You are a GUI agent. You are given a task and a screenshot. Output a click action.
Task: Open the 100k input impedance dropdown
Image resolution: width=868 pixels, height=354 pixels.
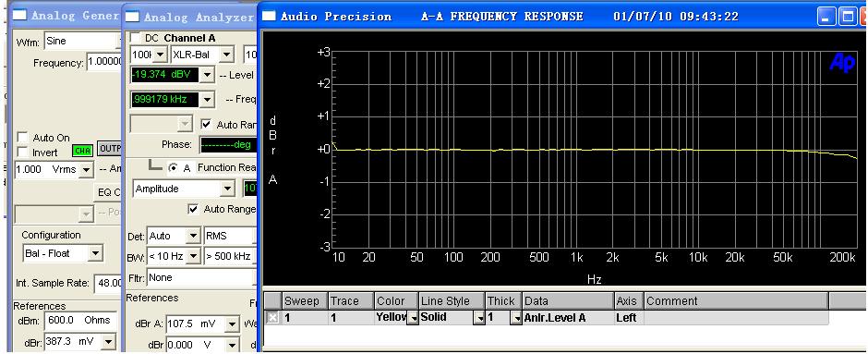click(160, 55)
